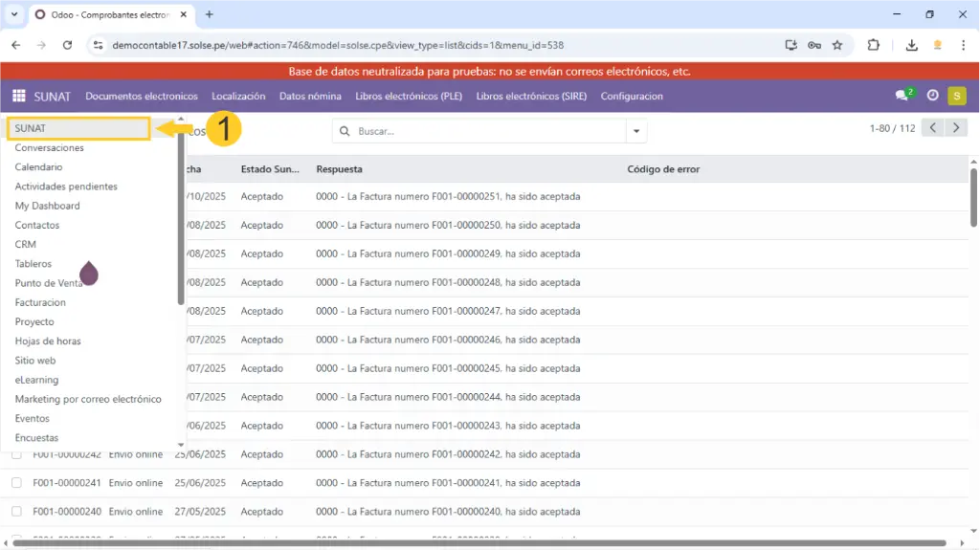Go to next page of records
Screen dimensions: 980x550
(956, 128)
